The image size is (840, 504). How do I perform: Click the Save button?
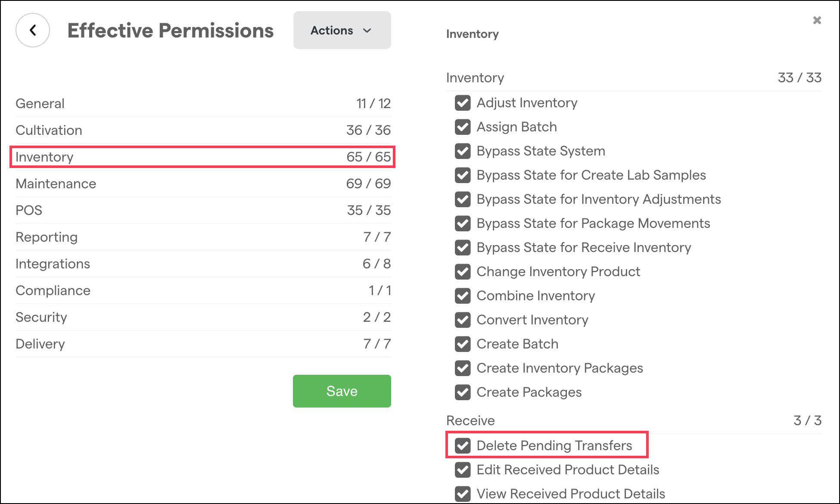tap(342, 391)
